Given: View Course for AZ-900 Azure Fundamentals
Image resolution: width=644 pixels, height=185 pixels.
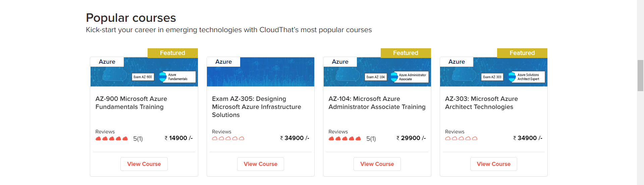Looking at the screenshot, I should point(144,164).
